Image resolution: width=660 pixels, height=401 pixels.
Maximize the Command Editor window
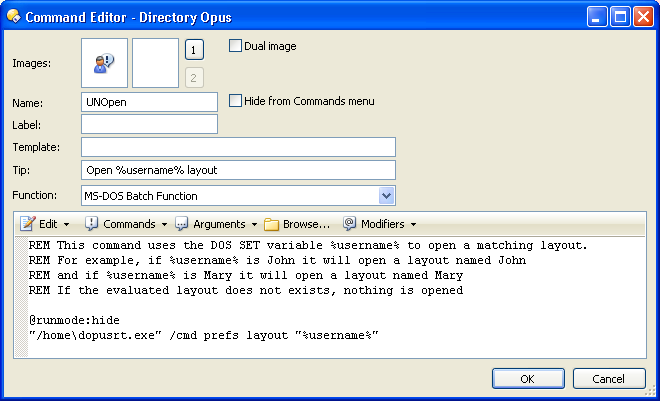point(620,17)
